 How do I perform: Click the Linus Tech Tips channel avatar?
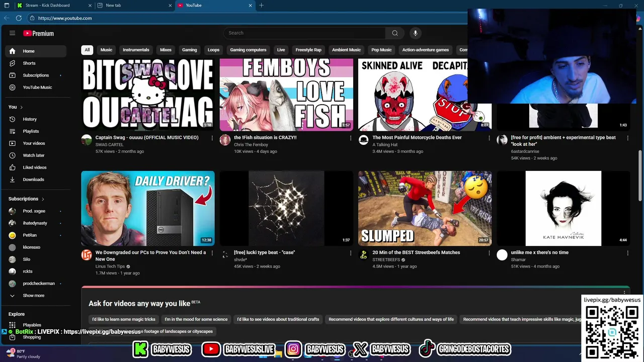pyautogui.click(x=87, y=255)
